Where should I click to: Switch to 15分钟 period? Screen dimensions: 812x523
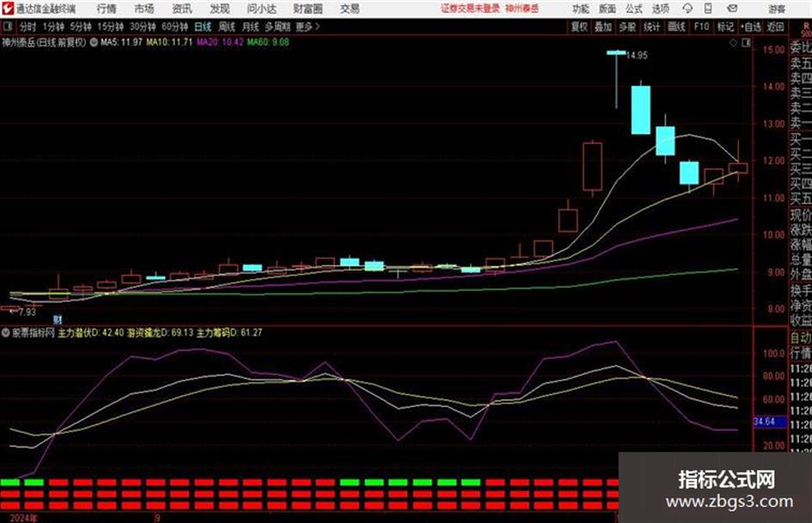pos(110,27)
